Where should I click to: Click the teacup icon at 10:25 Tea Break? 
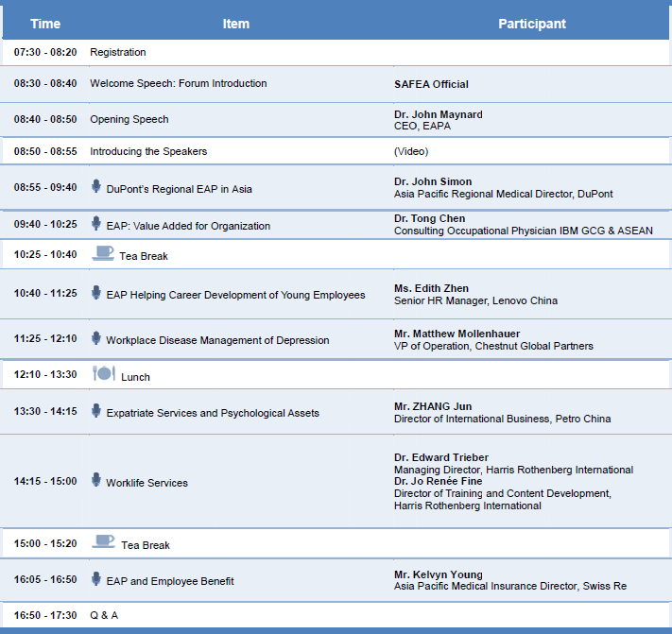coord(103,253)
